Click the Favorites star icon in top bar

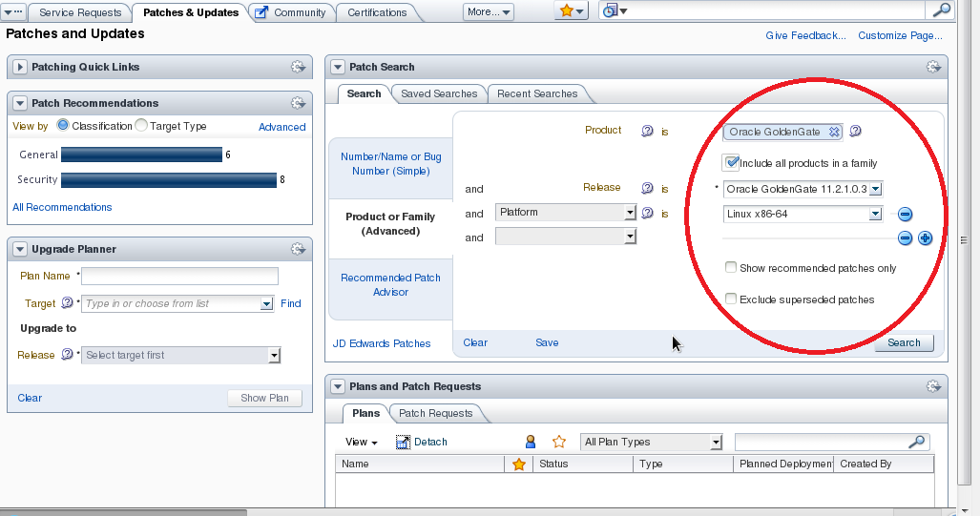point(567,11)
